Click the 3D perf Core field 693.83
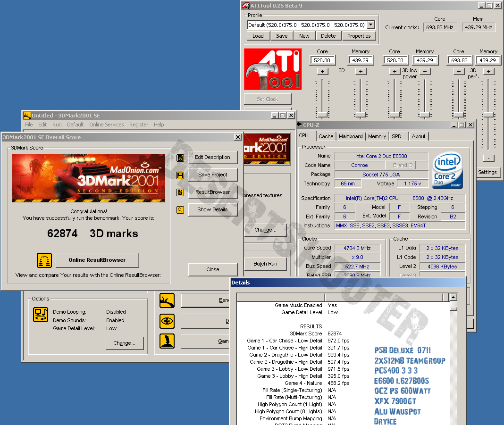 [459, 60]
